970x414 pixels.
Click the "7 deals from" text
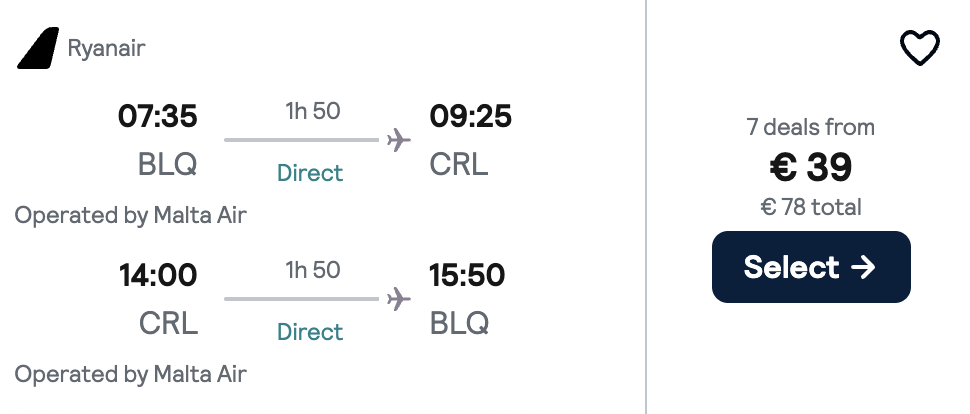[x=811, y=127]
